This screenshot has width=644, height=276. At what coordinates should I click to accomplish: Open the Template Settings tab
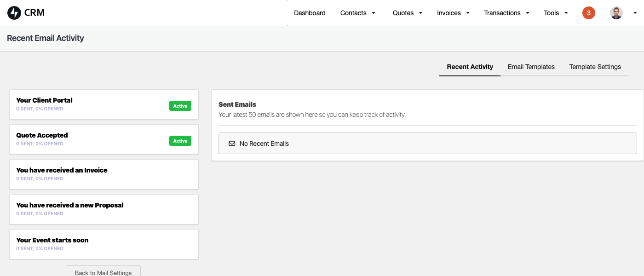pos(595,67)
